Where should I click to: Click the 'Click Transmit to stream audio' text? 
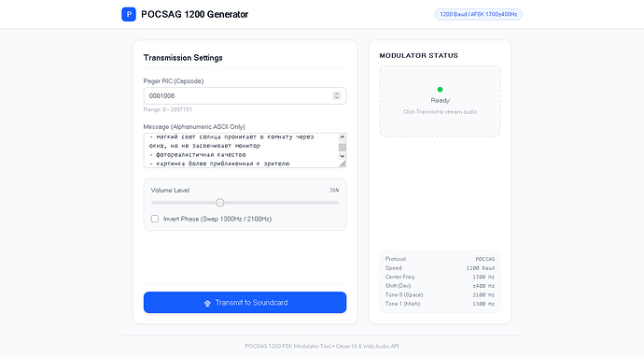440,112
